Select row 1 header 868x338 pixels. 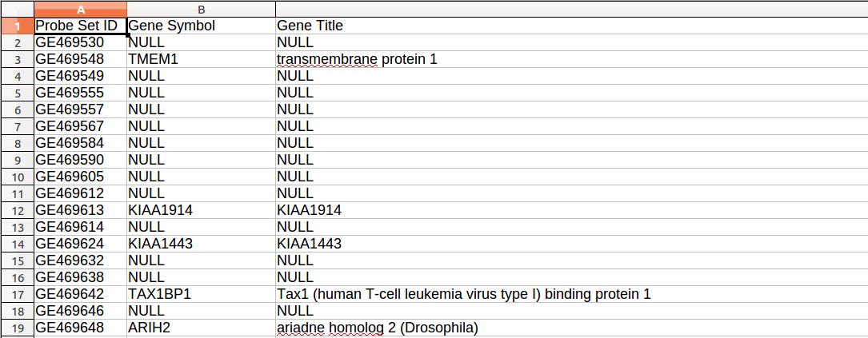(x=17, y=26)
